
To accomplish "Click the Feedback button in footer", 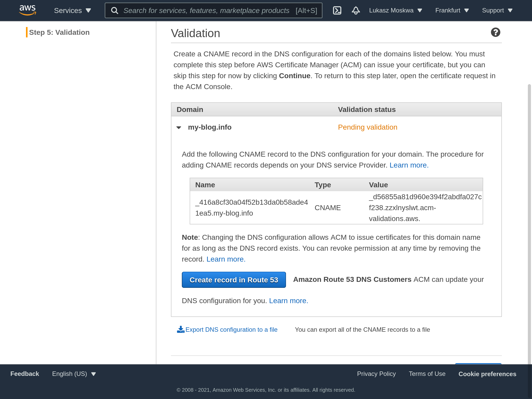I will pyautogui.click(x=25, y=374).
